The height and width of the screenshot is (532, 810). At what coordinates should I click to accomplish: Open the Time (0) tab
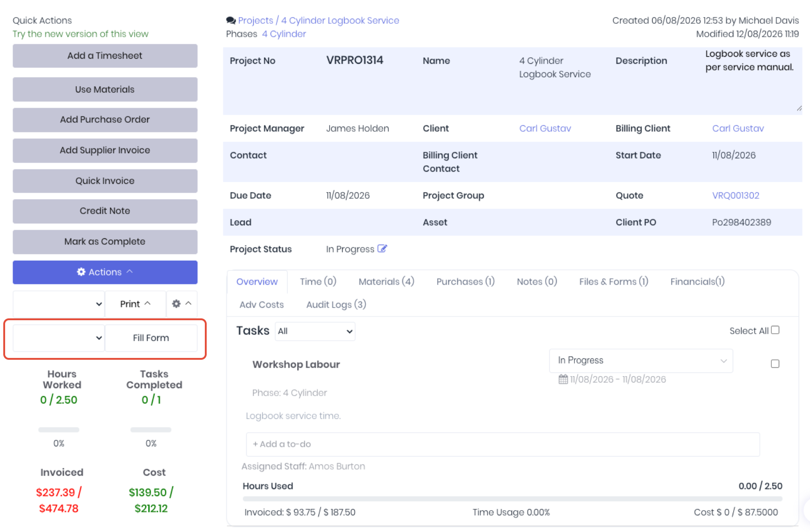click(x=318, y=282)
